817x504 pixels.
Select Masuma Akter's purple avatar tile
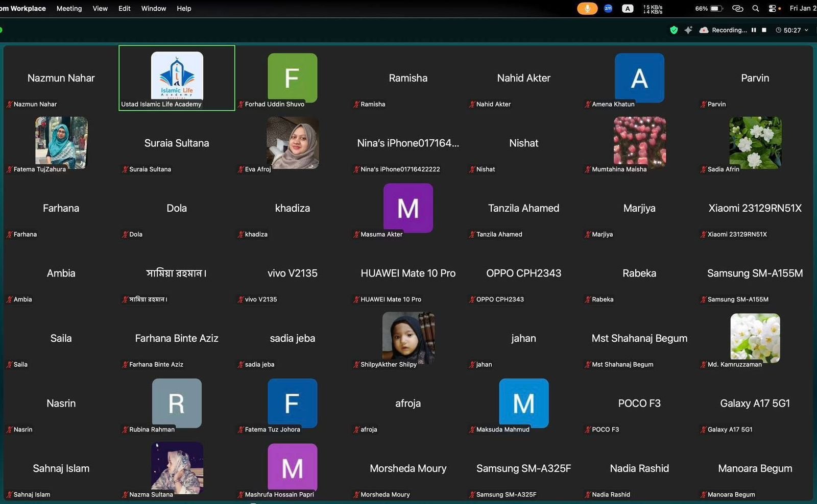(408, 208)
